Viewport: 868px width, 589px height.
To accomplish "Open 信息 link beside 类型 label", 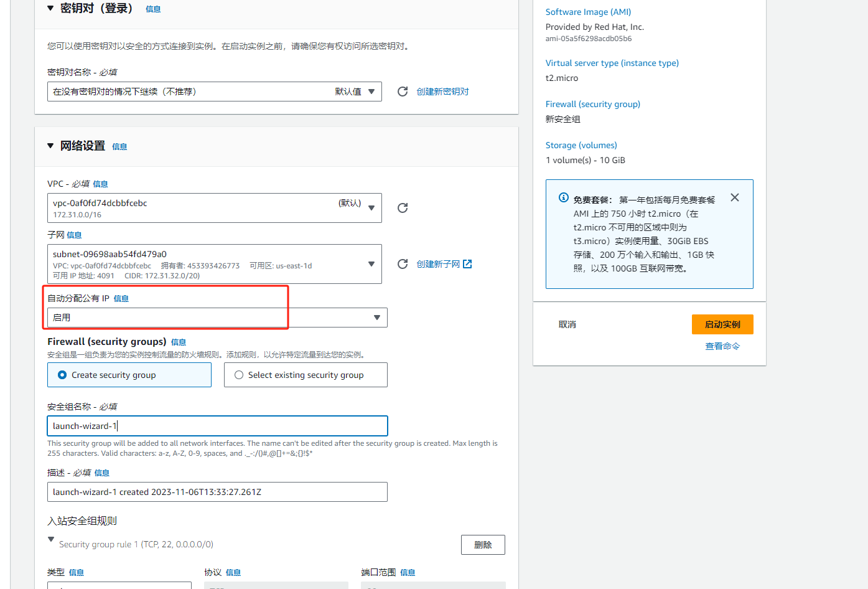I will coord(77,573).
